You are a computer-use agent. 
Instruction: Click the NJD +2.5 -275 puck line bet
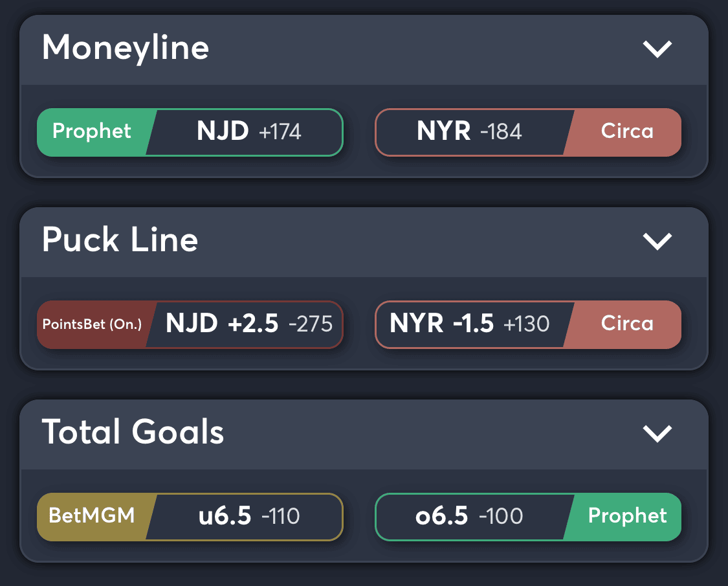249,324
